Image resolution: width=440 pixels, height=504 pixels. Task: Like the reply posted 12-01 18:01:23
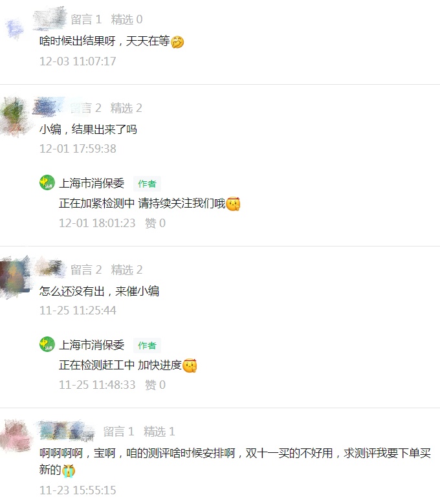point(155,223)
